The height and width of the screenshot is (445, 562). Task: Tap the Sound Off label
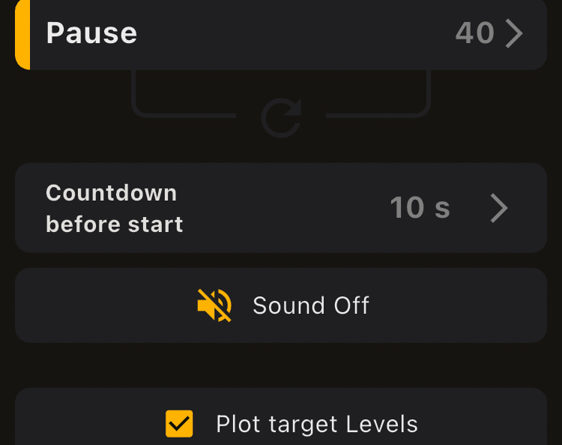tap(311, 306)
